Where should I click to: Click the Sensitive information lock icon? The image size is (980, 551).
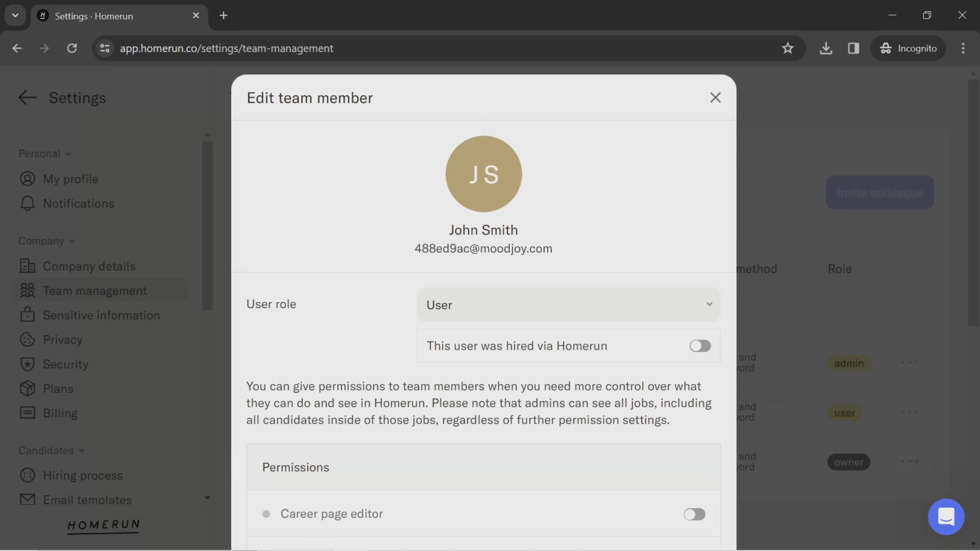27,315
